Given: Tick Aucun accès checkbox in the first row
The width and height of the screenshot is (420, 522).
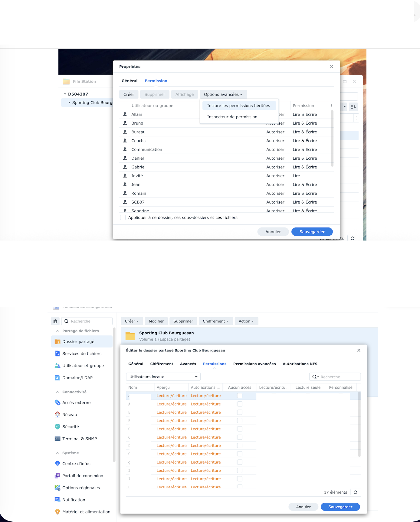Looking at the screenshot, I should 240,396.
